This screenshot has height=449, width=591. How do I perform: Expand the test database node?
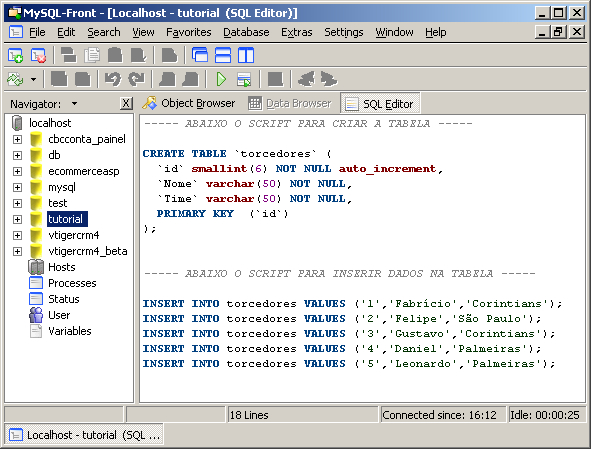tap(17, 203)
